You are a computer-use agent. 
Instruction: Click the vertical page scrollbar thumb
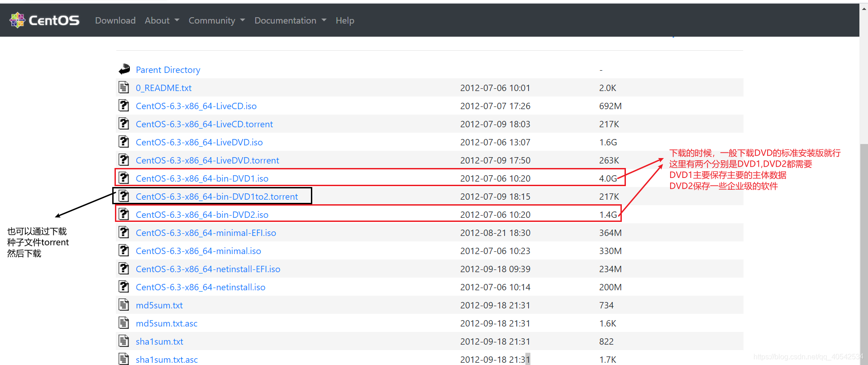pyautogui.click(x=864, y=254)
